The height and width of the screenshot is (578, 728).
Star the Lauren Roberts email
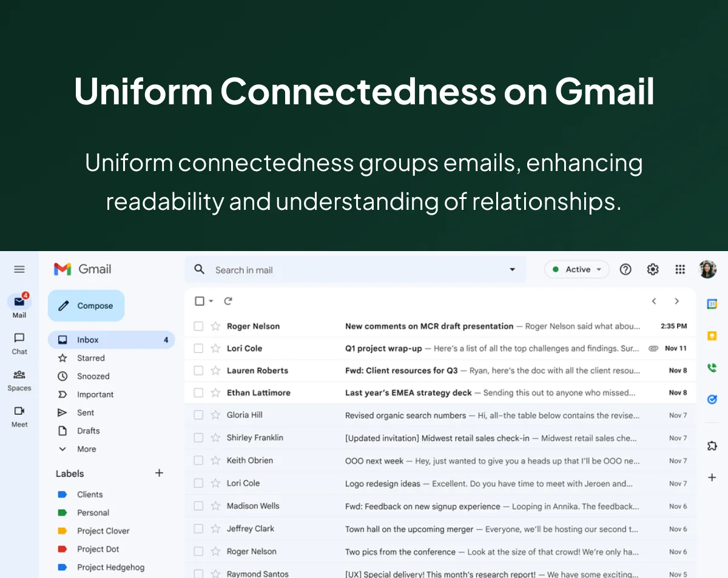click(215, 371)
